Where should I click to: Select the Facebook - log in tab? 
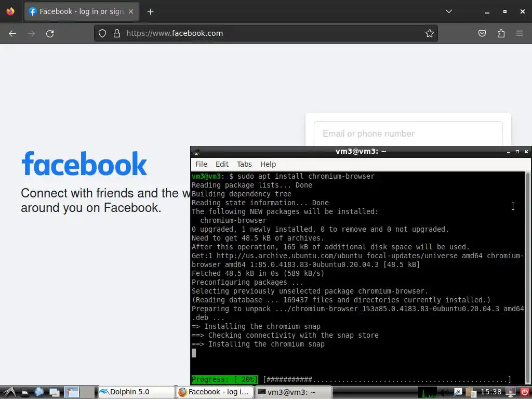point(82,11)
